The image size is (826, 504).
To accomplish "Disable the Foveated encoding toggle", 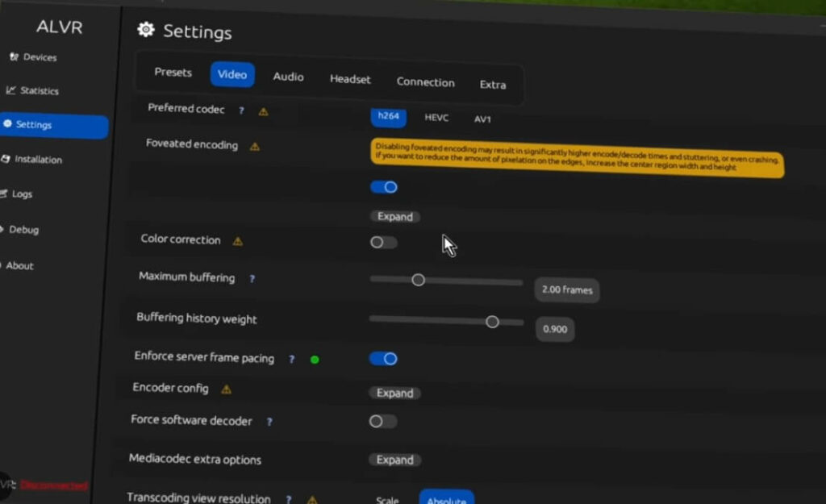I will click(x=384, y=187).
